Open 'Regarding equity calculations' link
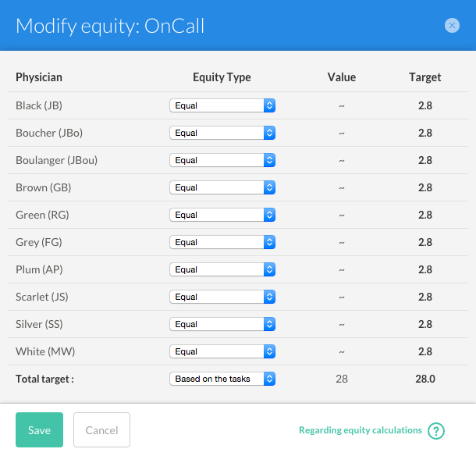476x456 pixels. [x=361, y=430]
